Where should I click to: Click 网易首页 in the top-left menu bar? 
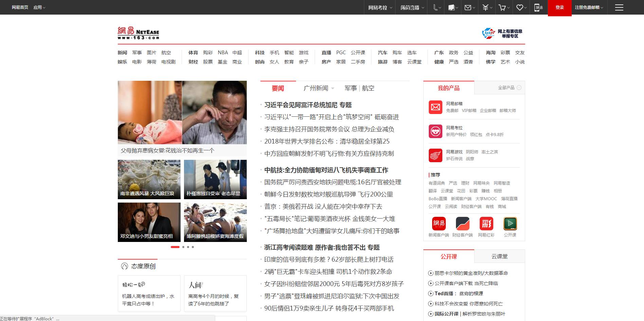coord(20,6)
